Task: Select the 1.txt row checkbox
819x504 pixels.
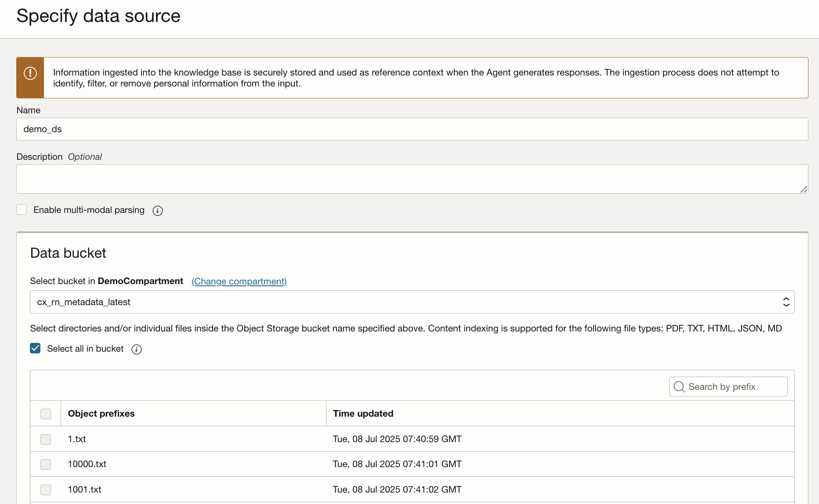Action: point(46,439)
